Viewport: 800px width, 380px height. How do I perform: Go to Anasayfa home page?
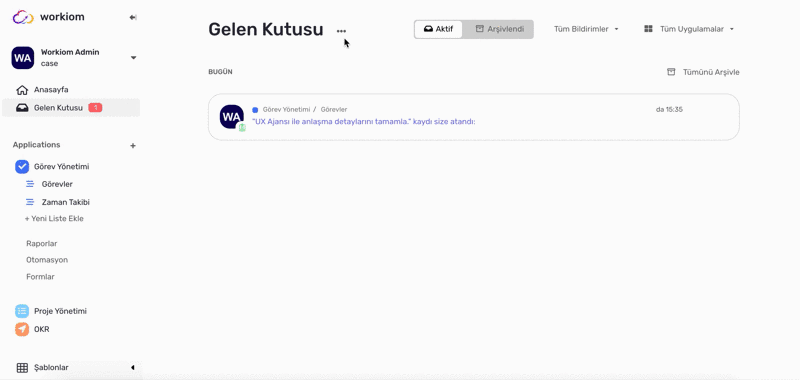tap(51, 90)
